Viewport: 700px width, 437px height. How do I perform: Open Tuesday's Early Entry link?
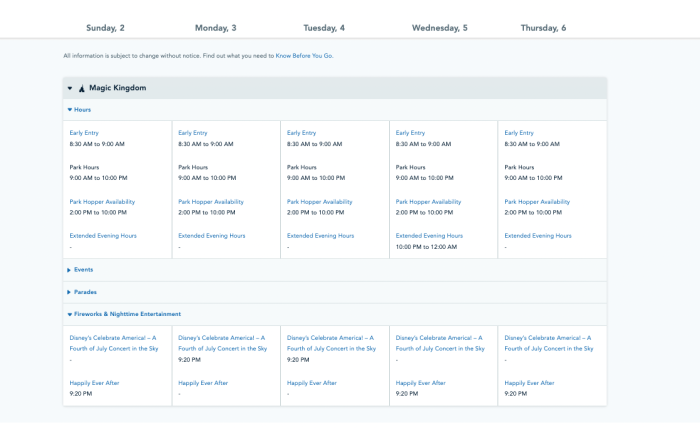[301, 133]
